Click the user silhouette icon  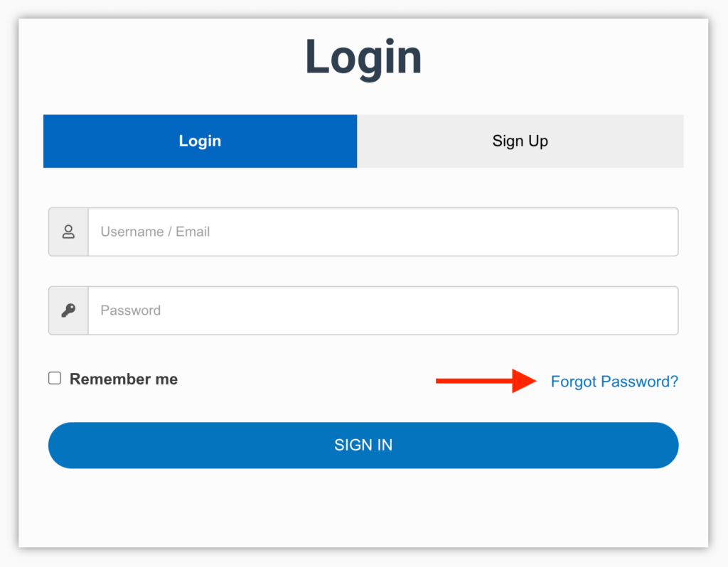tap(68, 232)
